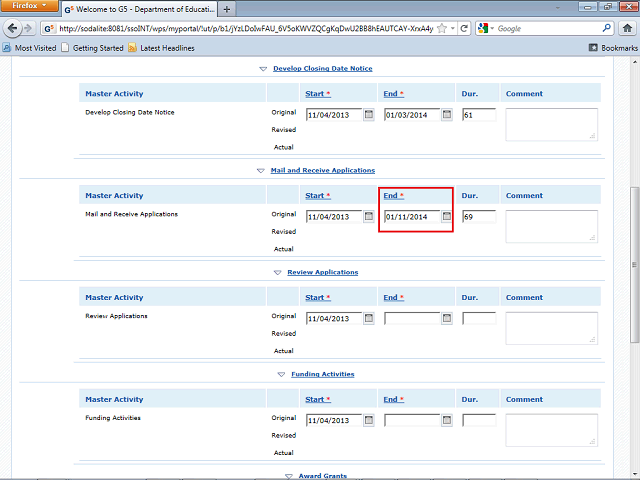Image resolution: width=640 pixels, height=480 pixels.
Task: Click the Start header link in Develop Closing section
Action: pyautogui.click(x=318, y=93)
